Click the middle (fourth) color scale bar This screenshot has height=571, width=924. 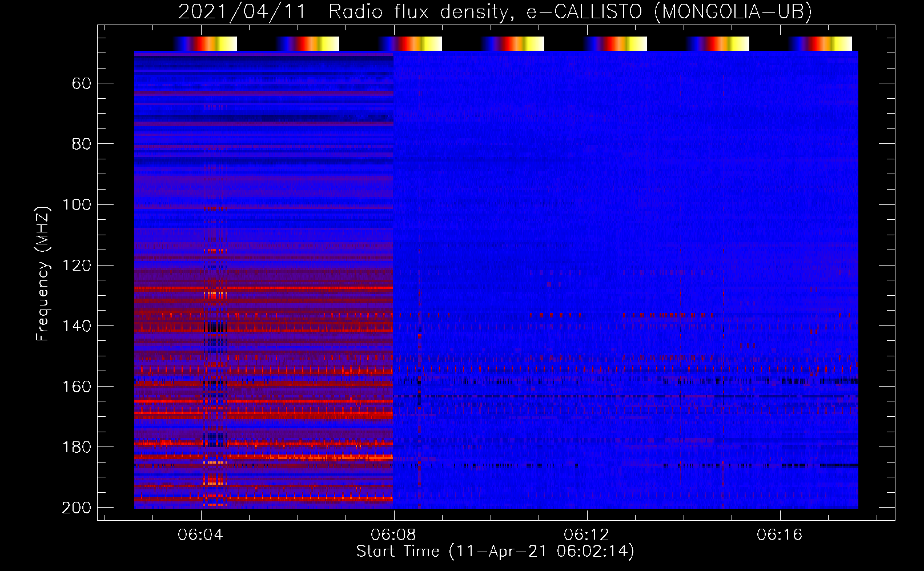coord(512,43)
